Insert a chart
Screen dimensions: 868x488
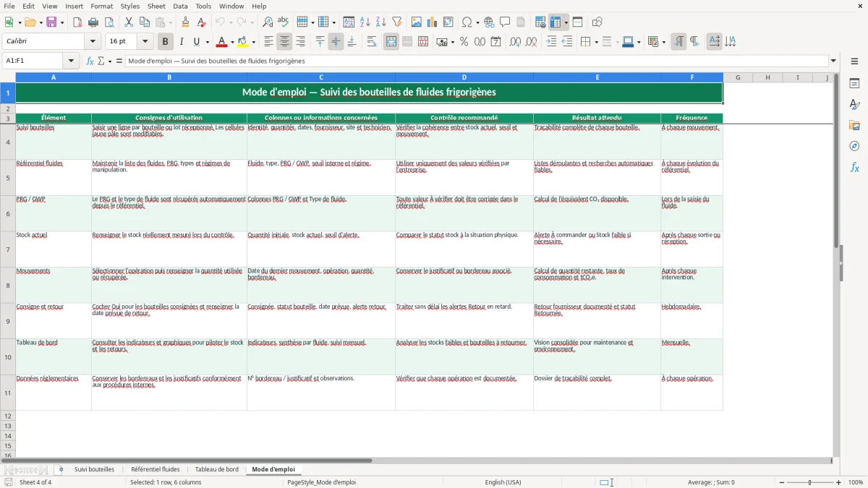click(x=432, y=22)
